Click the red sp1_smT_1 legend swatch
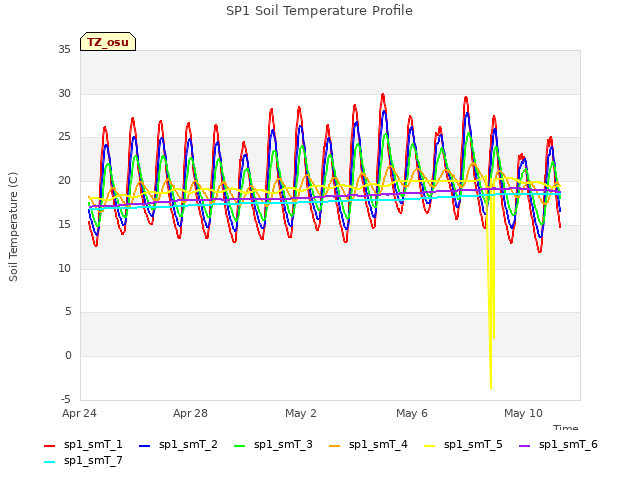The image size is (640, 480). tap(49, 446)
